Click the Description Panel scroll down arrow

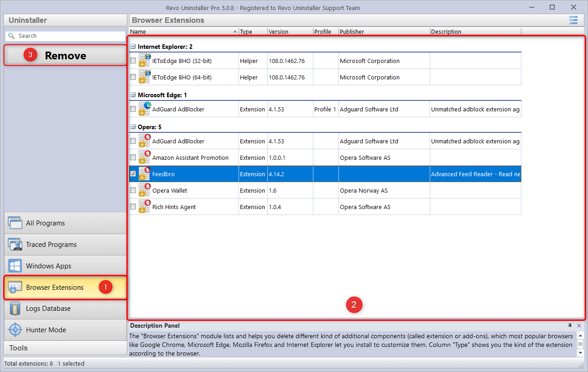(580, 352)
